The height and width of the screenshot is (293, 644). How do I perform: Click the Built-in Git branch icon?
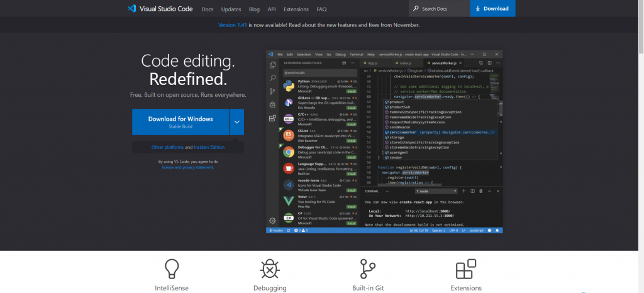coord(368,269)
